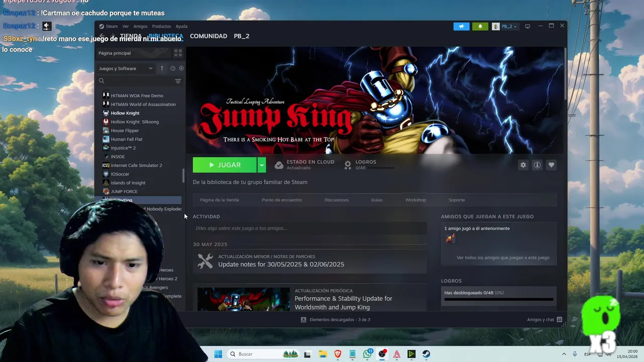This screenshot has width=644, height=362.
Task: Open Brave browser from taskbar
Action: click(338, 354)
